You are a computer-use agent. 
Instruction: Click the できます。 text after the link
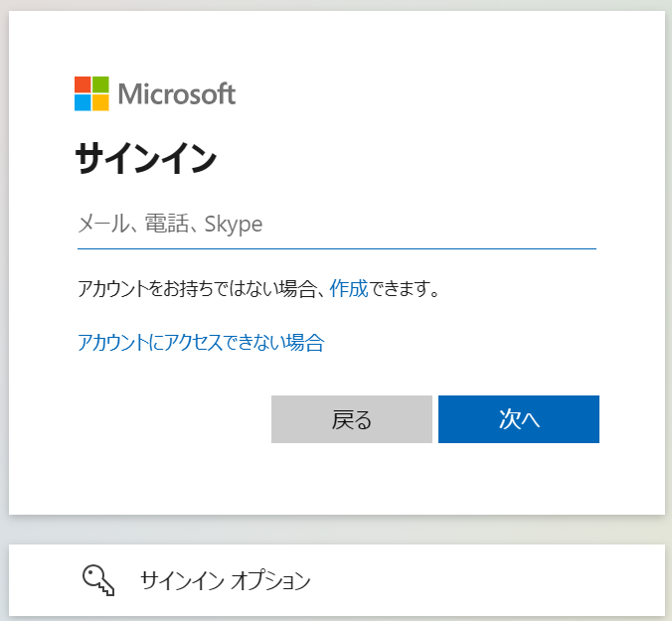tap(404, 289)
